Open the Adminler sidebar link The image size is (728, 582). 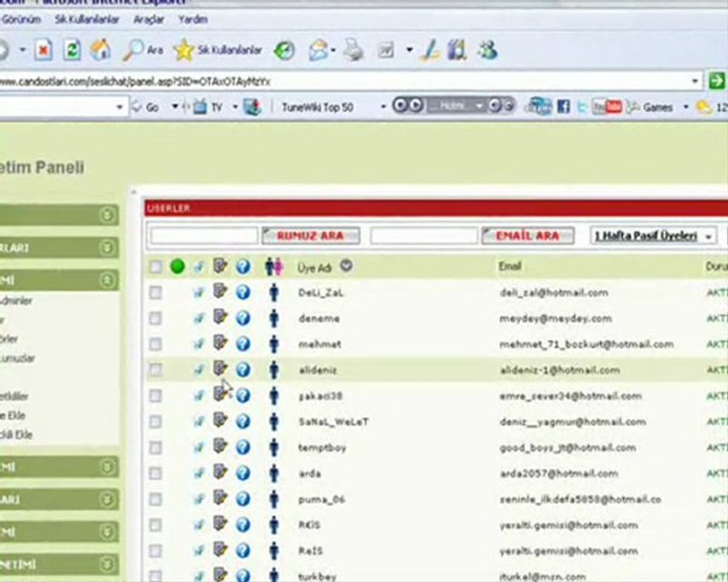click(16, 301)
